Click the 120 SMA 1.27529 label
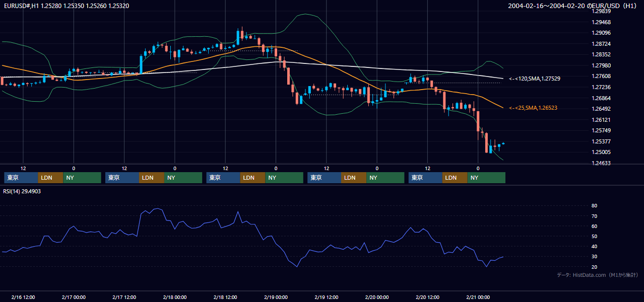Viewport: 644px width, 302px height. (x=535, y=79)
